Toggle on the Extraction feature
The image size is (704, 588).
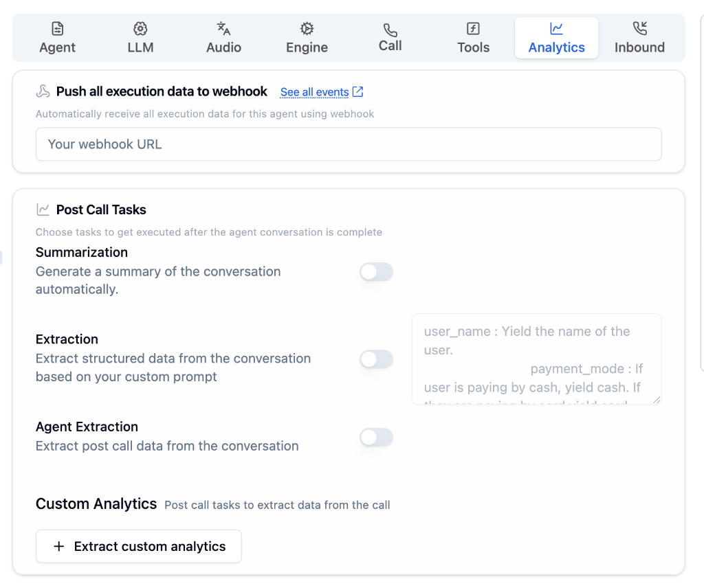coord(376,359)
